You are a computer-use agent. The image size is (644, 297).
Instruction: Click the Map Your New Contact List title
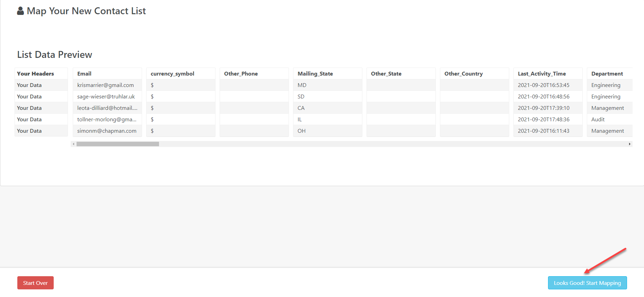(86, 11)
